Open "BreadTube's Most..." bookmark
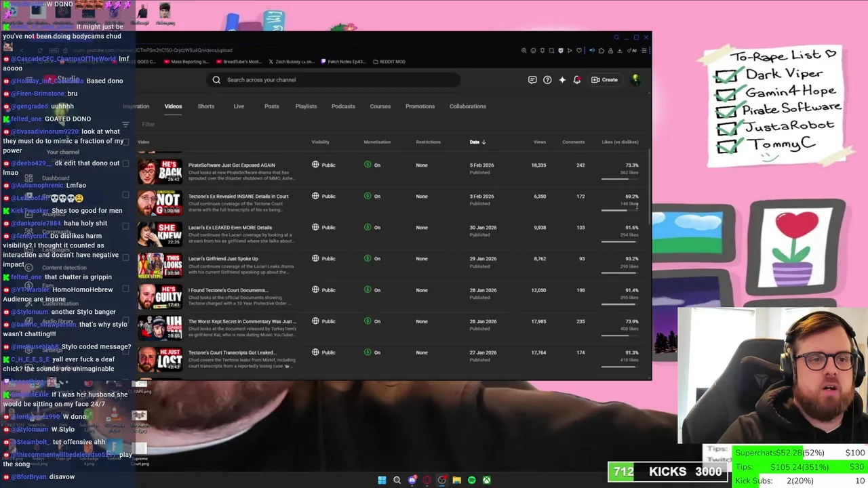Image resolution: width=868 pixels, height=488 pixels. click(x=239, y=62)
